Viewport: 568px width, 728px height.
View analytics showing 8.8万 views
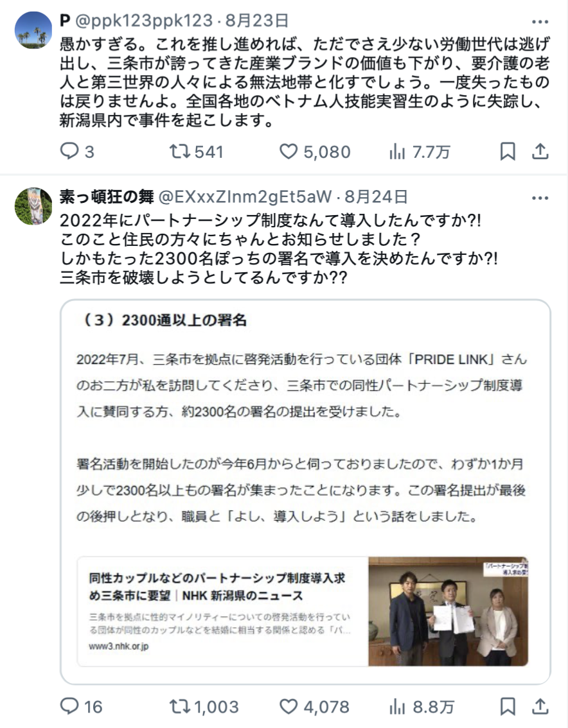click(422, 707)
